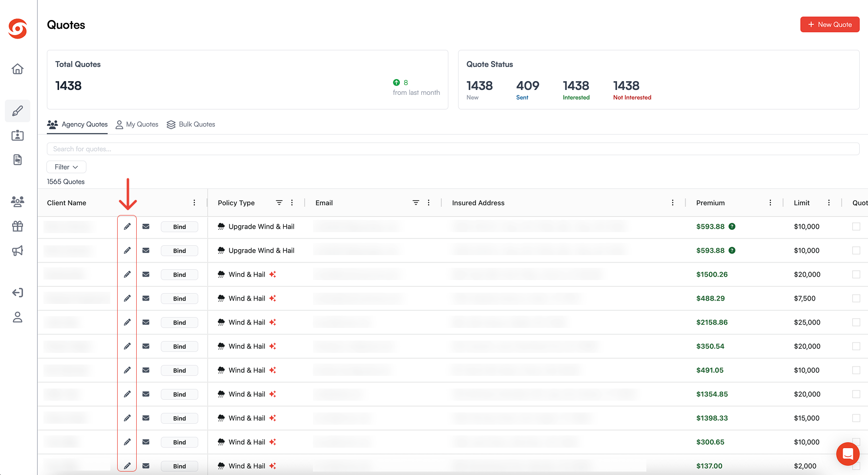The width and height of the screenshot is (868, 475).
Task: Email the $1500.26 premium quote
Action: (146, 274)
